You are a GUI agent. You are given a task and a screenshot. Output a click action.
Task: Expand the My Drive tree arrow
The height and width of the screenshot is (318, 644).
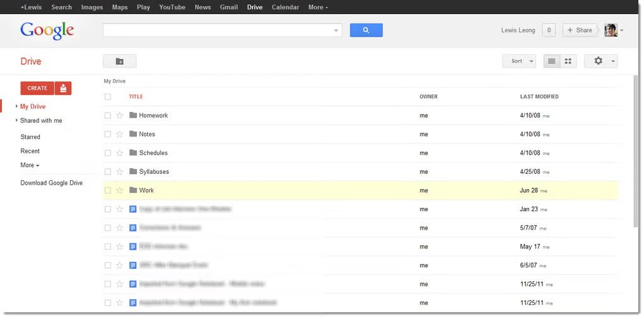(16, 106)
